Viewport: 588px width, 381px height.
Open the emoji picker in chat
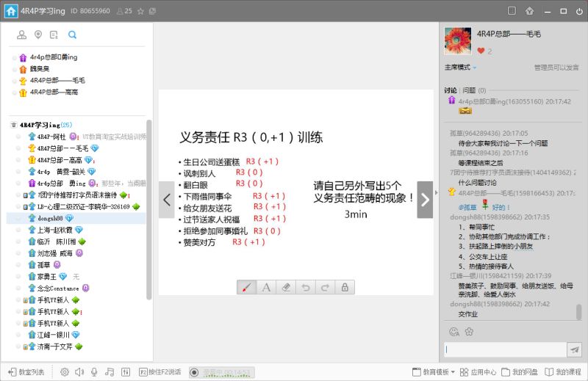(x=453, y=332)
